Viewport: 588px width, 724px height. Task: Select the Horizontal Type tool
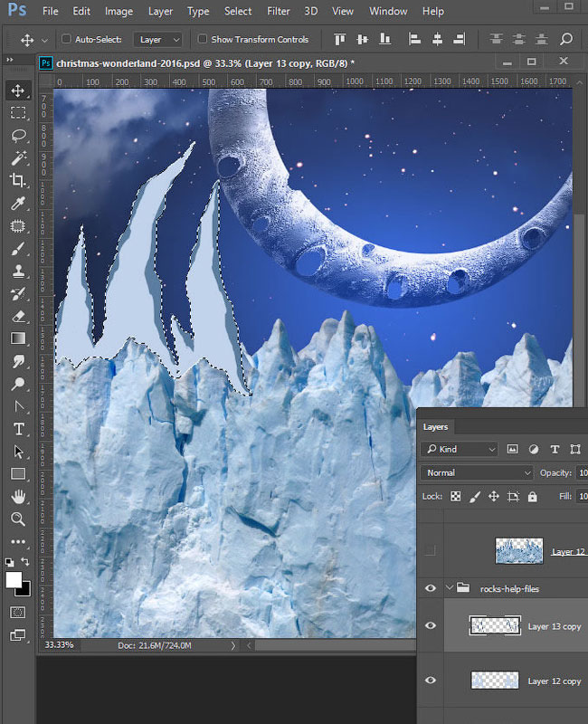(x=18, y=429)
